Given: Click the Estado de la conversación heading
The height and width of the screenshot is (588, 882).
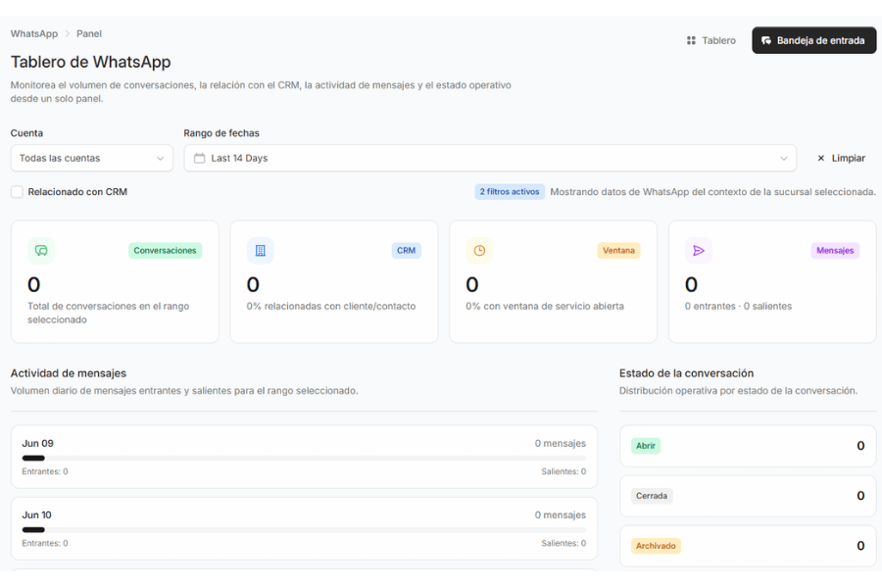Looking at the screenshot, I should 686,373.
